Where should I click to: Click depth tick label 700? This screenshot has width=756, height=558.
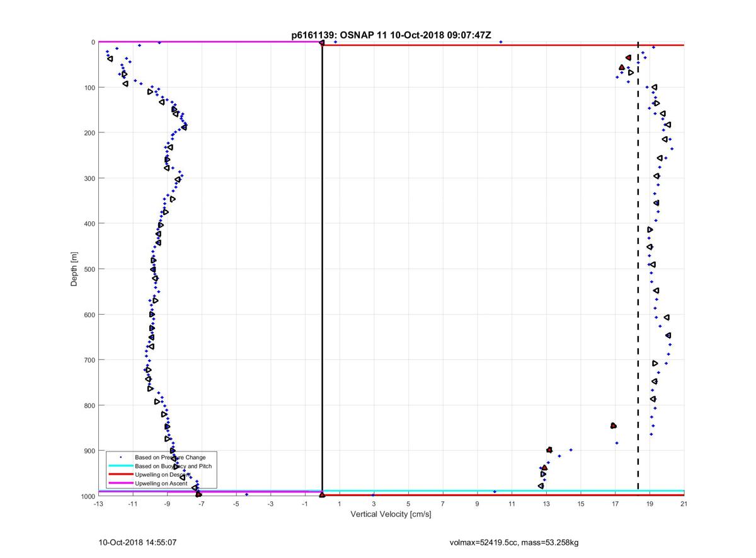tap(90, 360)
